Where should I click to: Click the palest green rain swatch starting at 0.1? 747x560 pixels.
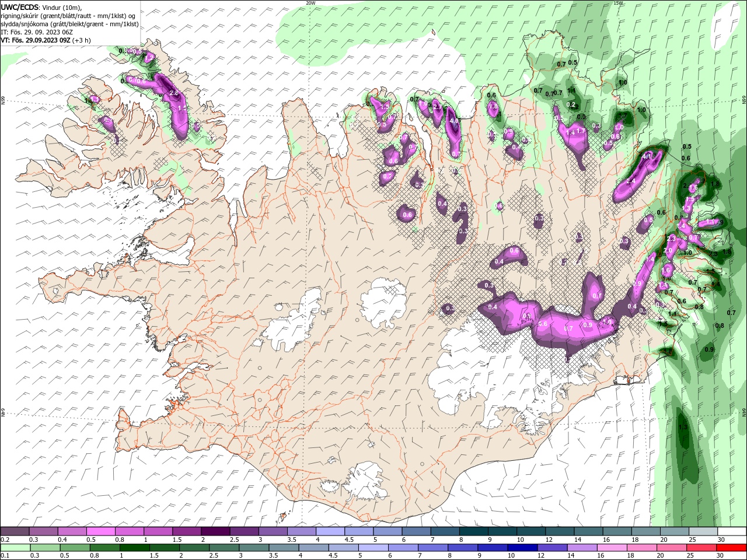click(15, 548)
